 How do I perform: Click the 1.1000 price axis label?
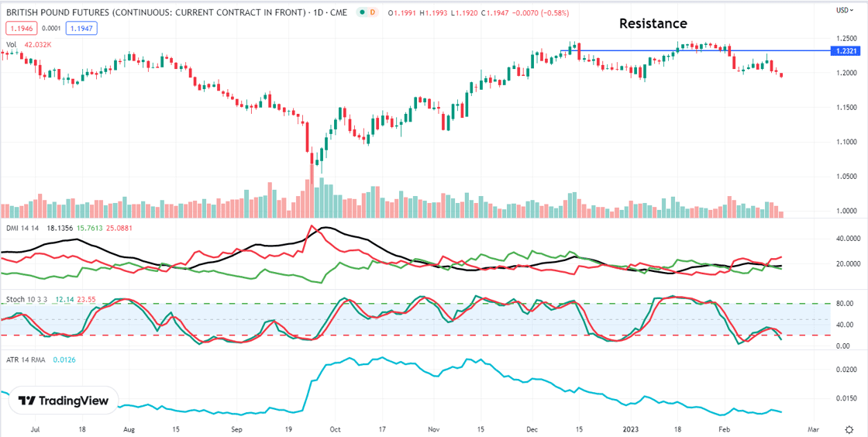click(845, 142)
